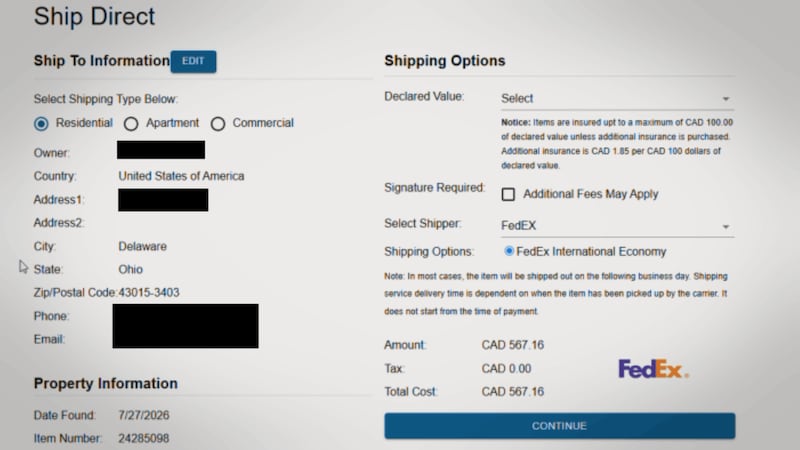This screenshot has width=800, height=450.
Task: Click the Ship To Information heading
Action: [102, 61]
